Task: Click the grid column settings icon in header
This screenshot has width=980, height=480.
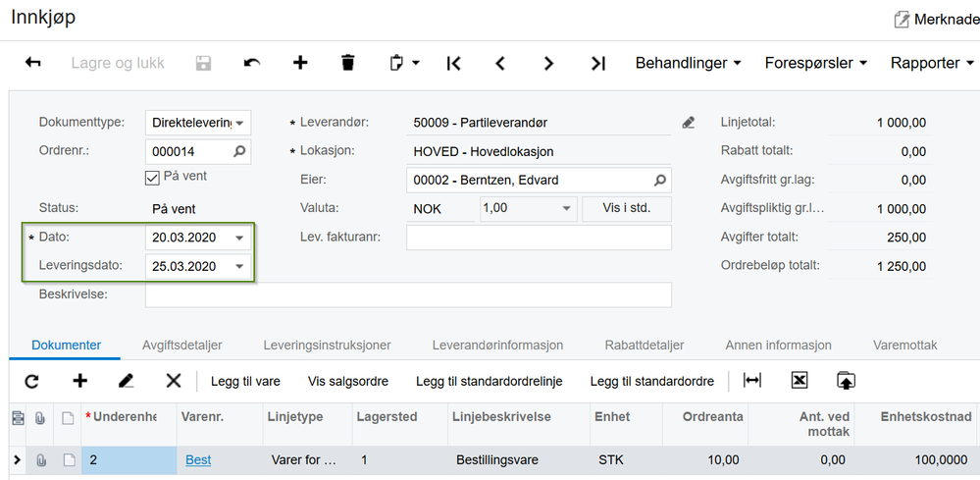Action: 17,418
